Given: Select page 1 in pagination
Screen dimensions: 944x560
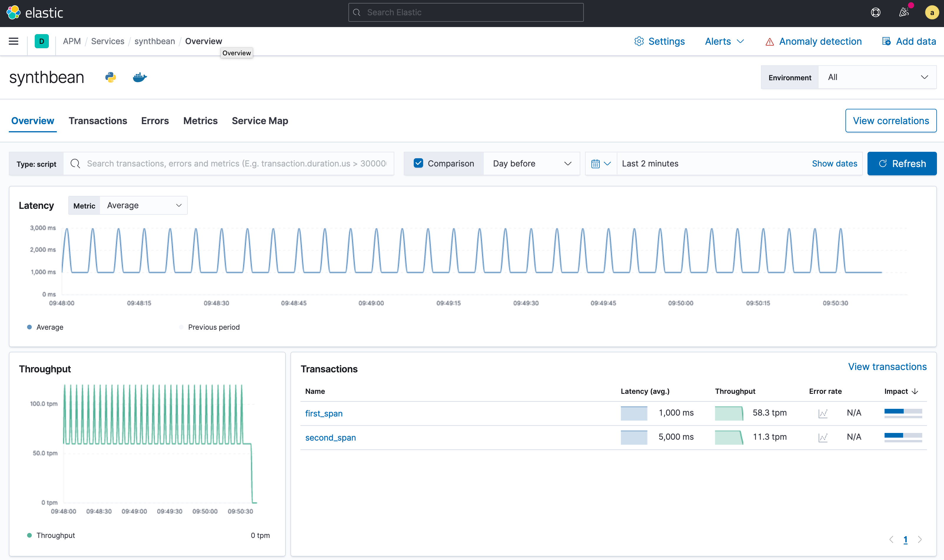Looking at the screenshot, I should [x=905, y=540].
